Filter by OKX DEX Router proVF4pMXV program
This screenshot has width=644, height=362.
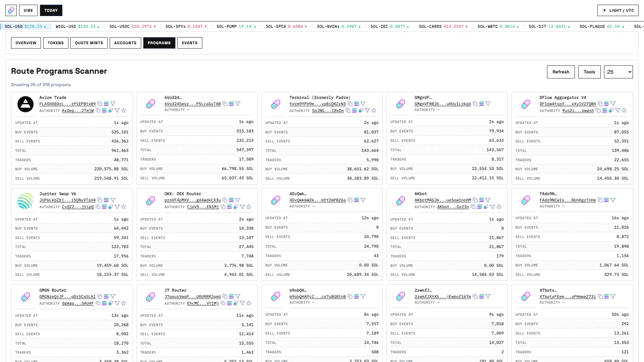tap(238, 200)
